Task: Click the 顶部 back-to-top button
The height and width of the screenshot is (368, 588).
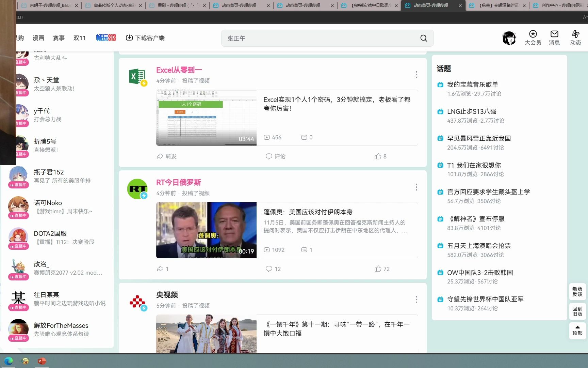Action: [577, 331]
